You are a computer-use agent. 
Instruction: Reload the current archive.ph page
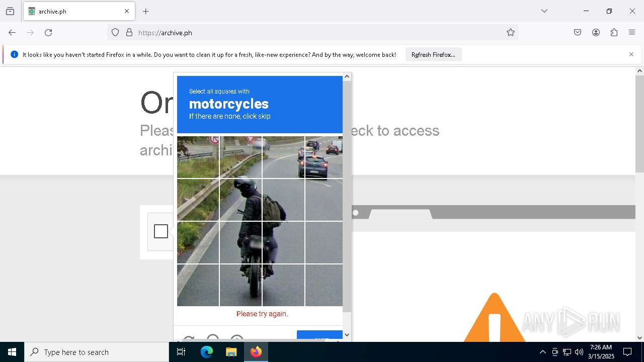tap(48, 33)
